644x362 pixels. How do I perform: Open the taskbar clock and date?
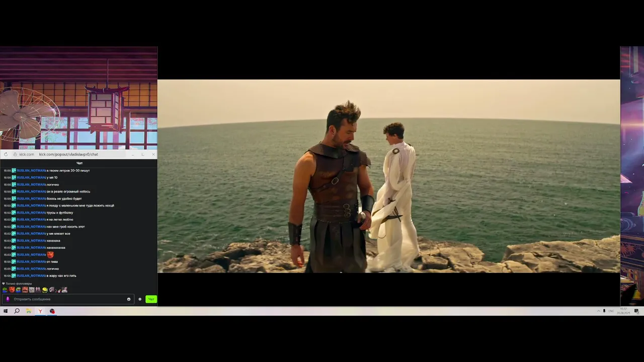[623, 311]
